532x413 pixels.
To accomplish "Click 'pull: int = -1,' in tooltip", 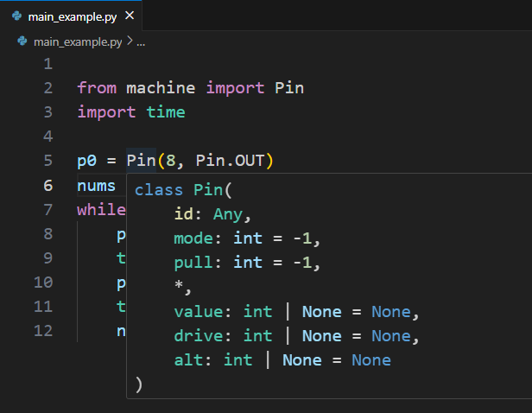I will (247, 263).
